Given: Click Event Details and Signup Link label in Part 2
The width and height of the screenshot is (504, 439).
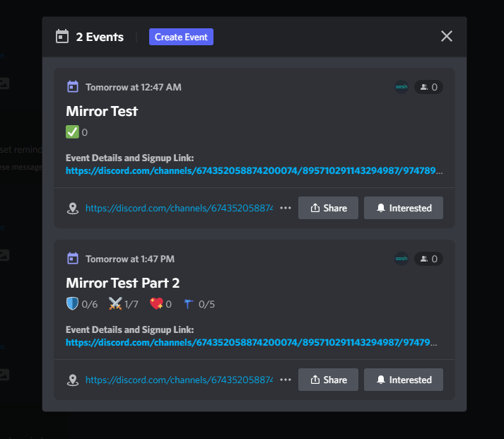Looking at the screenshot, I should click(130, 329).
